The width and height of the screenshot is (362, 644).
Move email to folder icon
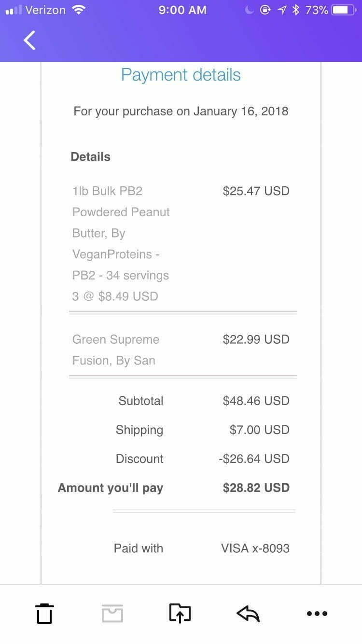click(180, 614)
